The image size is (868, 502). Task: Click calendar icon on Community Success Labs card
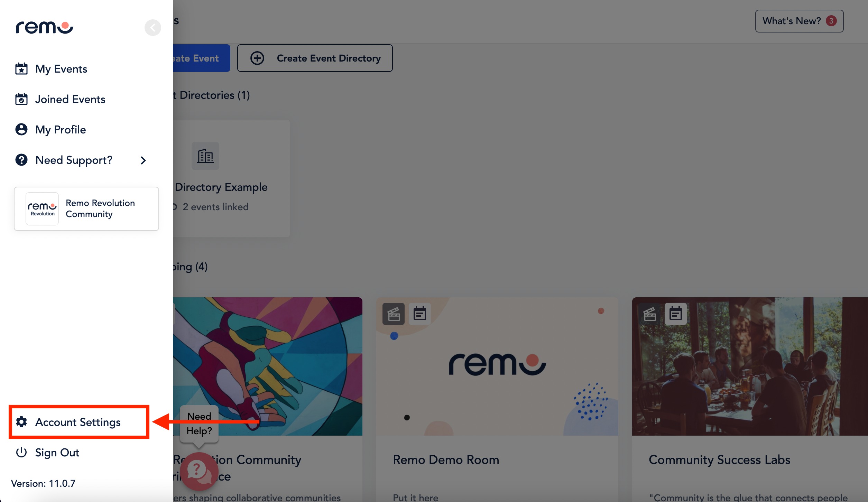(675, 314)
